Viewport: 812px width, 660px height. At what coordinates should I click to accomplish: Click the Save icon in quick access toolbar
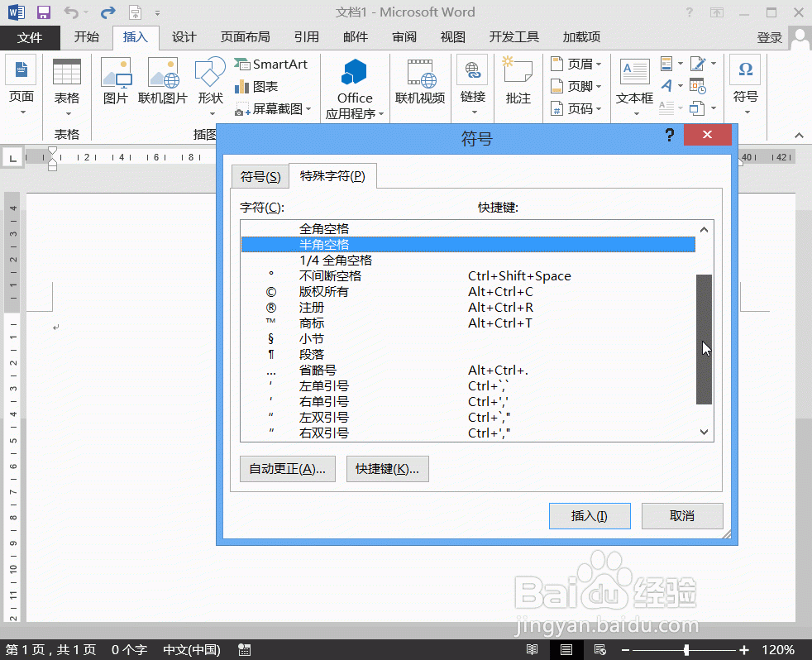(44, 12)
